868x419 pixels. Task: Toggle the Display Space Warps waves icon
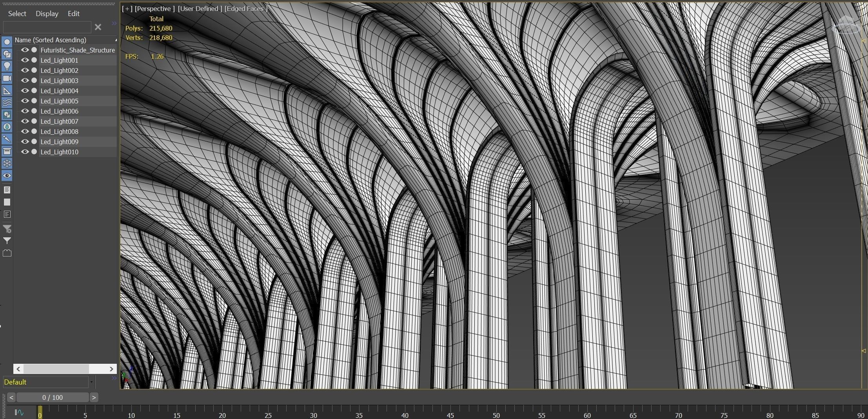click(7, 103)
